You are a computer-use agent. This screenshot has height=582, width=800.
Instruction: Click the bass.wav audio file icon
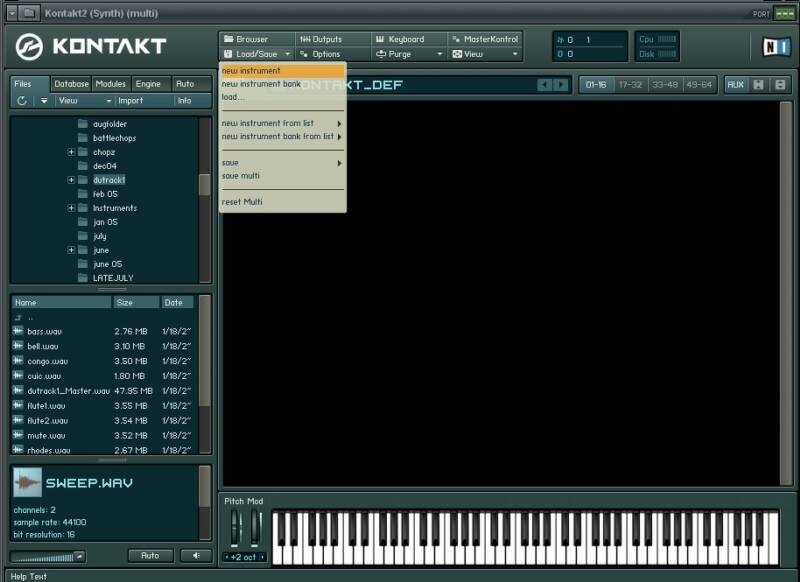18,331
